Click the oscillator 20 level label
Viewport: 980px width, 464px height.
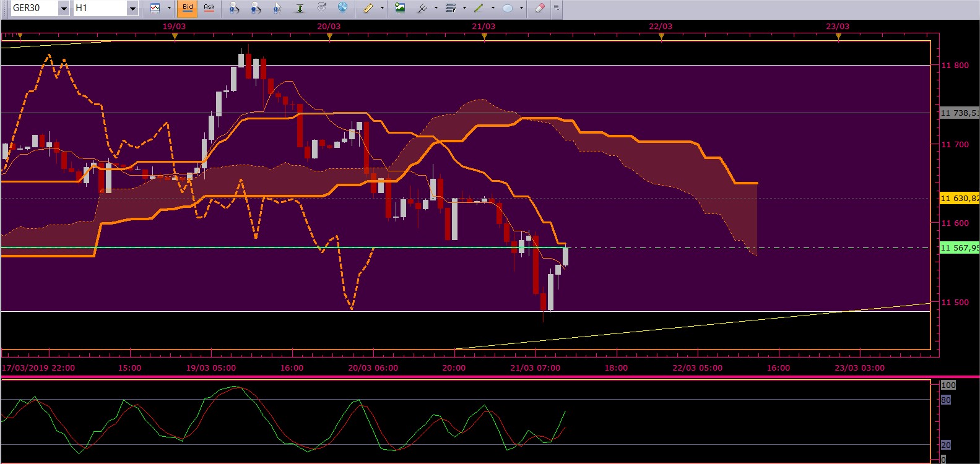coord(946,445)
